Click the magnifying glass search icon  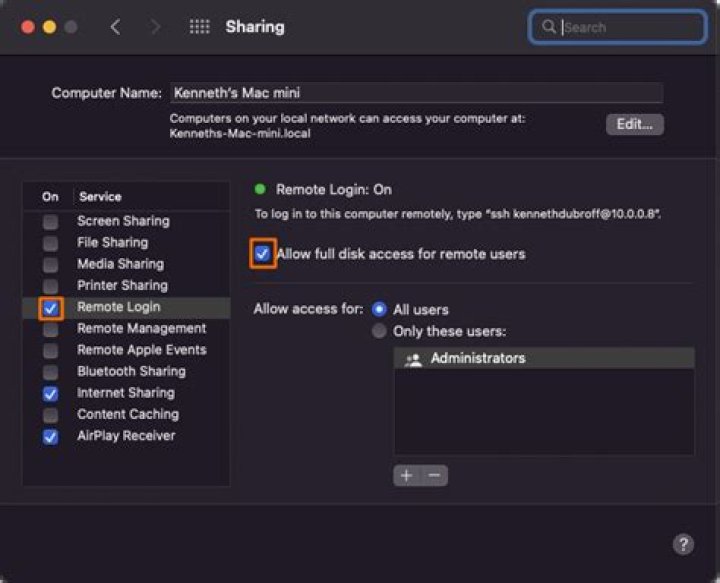click(548, 27)
